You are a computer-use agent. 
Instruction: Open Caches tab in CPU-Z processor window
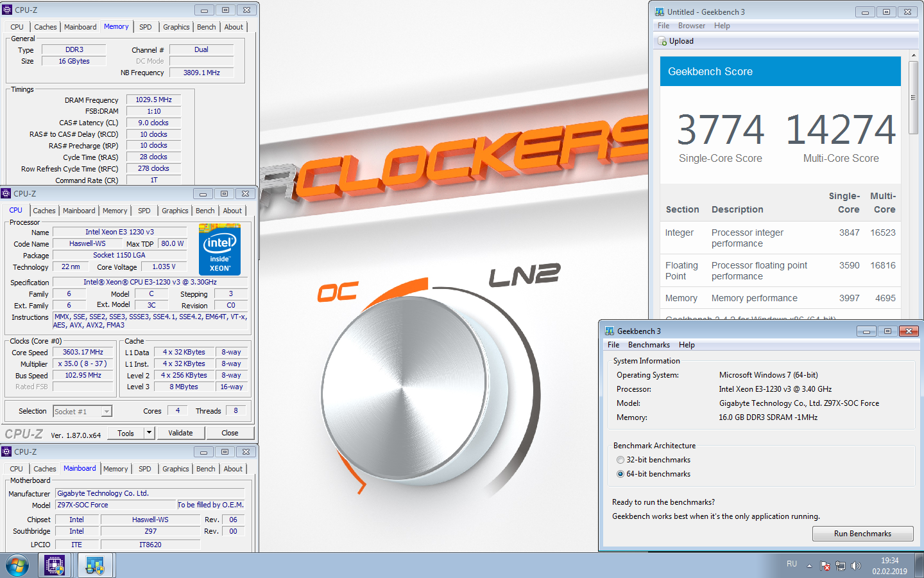pos(44,211)
